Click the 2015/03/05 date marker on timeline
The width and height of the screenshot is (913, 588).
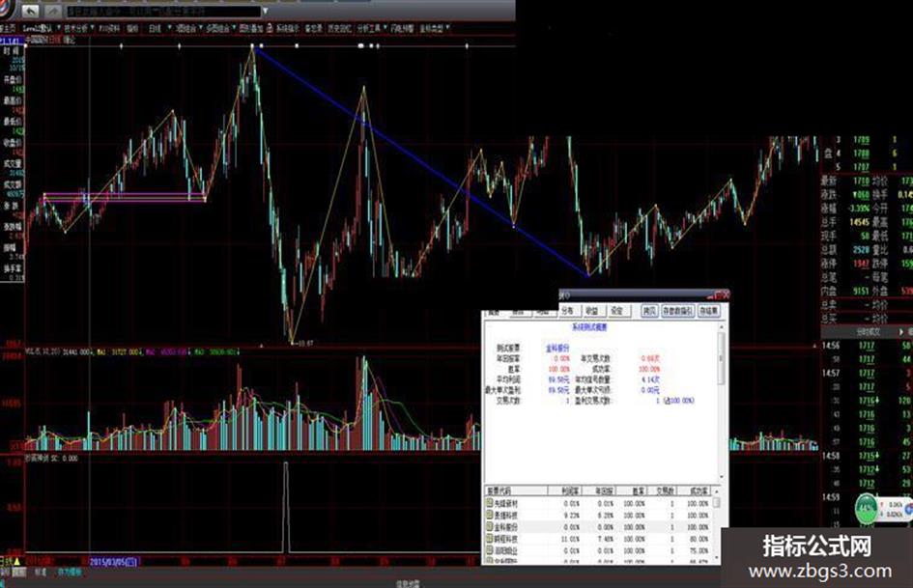point(113,562)
